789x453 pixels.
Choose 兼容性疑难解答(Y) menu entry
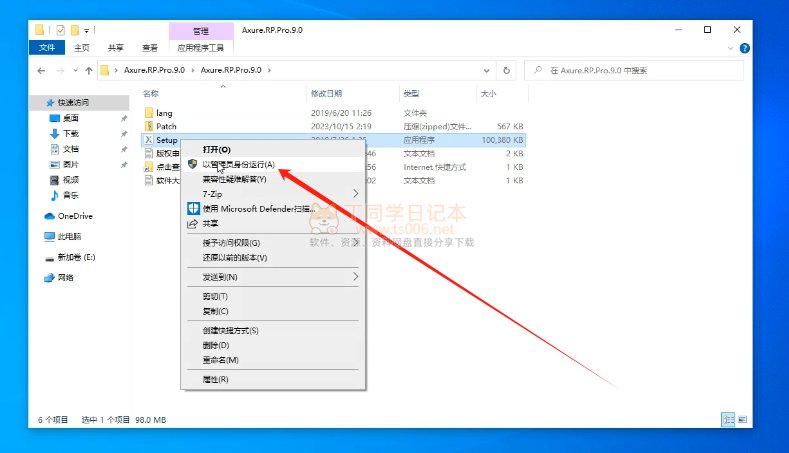click(x=273, y=179)
